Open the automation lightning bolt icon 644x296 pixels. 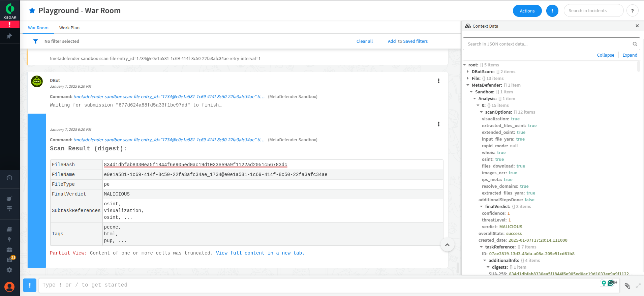coord(9,239)
